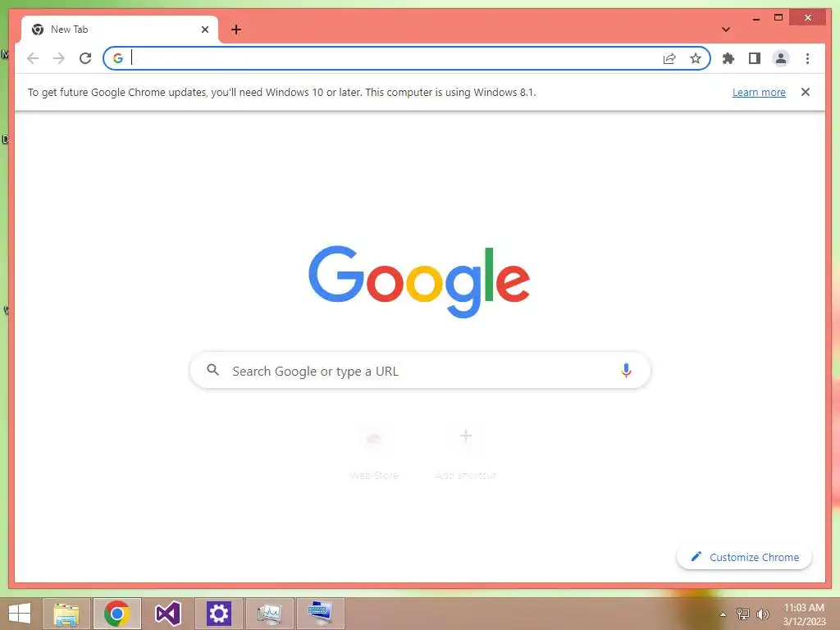Click the Chrome taskbar icon
The height and width of the screenshot is (630, 840).
point(116,614)
